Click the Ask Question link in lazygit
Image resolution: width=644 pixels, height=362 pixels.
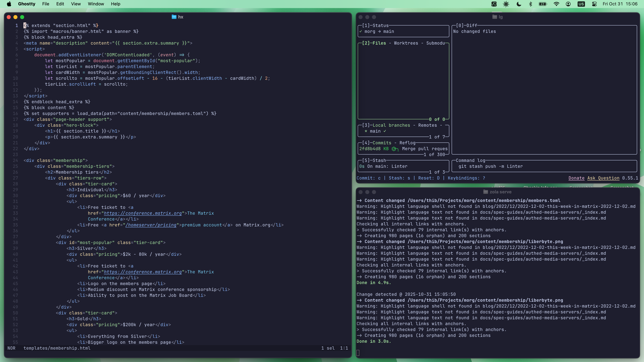tap(603, 178)
